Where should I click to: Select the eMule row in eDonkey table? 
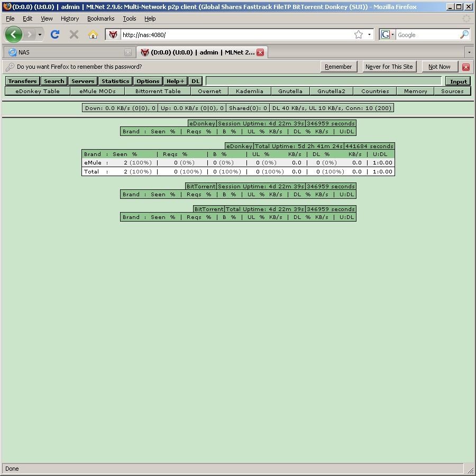point(239,163)
